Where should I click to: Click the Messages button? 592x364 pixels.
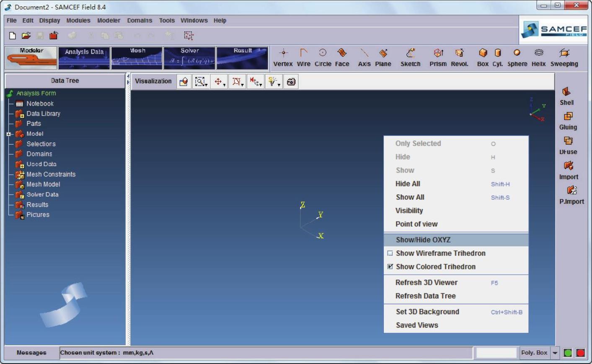tap(31, 353)
